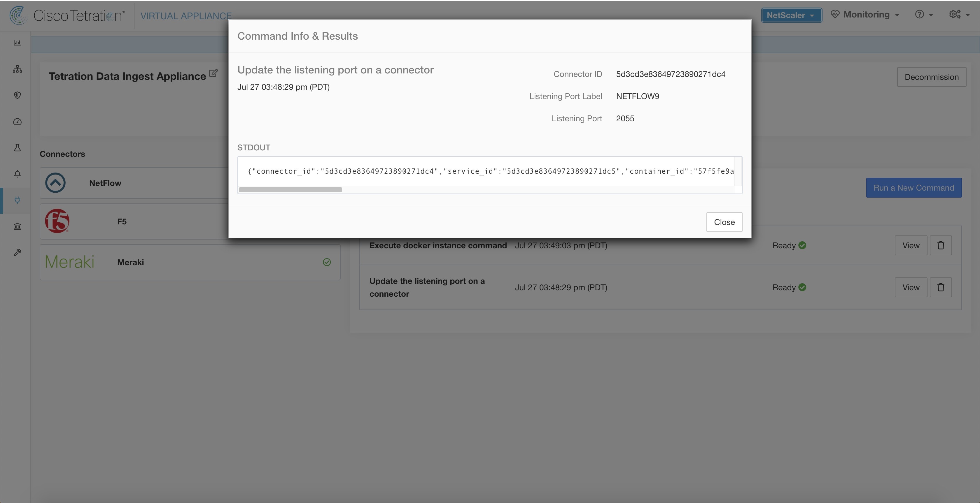
Task: Toggle the F5 connector status indicator
Action: 327,221
